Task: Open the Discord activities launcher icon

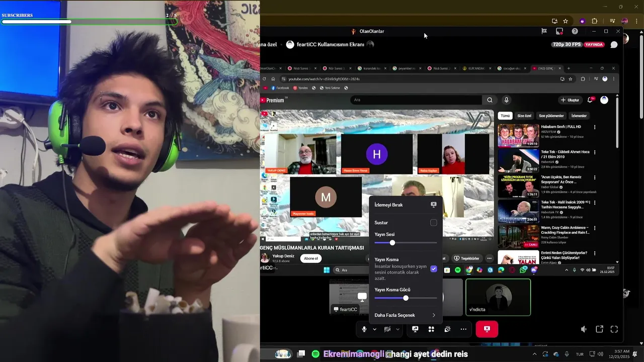Action: (431, 329)
